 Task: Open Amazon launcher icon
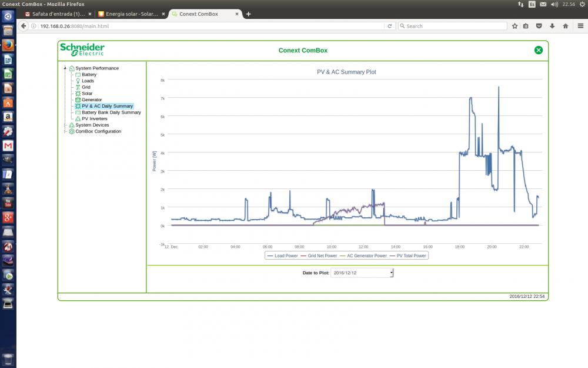pyautogui.click(x=8, y=117)
